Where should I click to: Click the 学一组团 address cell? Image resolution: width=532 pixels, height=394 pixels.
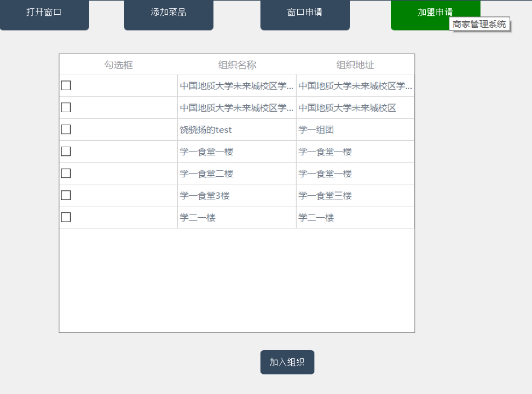click(316, 130)
